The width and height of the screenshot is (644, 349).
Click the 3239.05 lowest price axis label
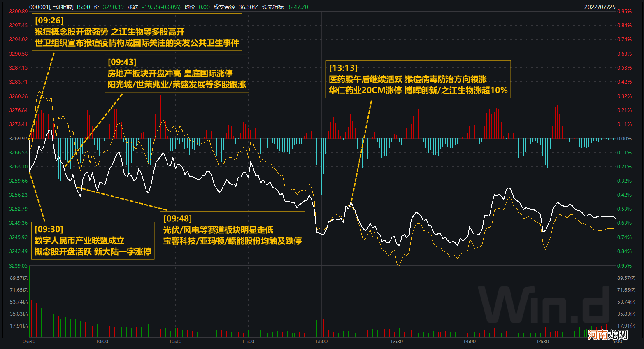click(x=19, y=266)
